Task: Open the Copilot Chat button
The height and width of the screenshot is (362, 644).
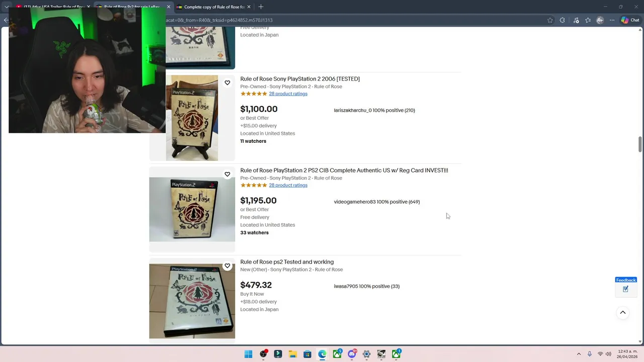Action: 630,20
